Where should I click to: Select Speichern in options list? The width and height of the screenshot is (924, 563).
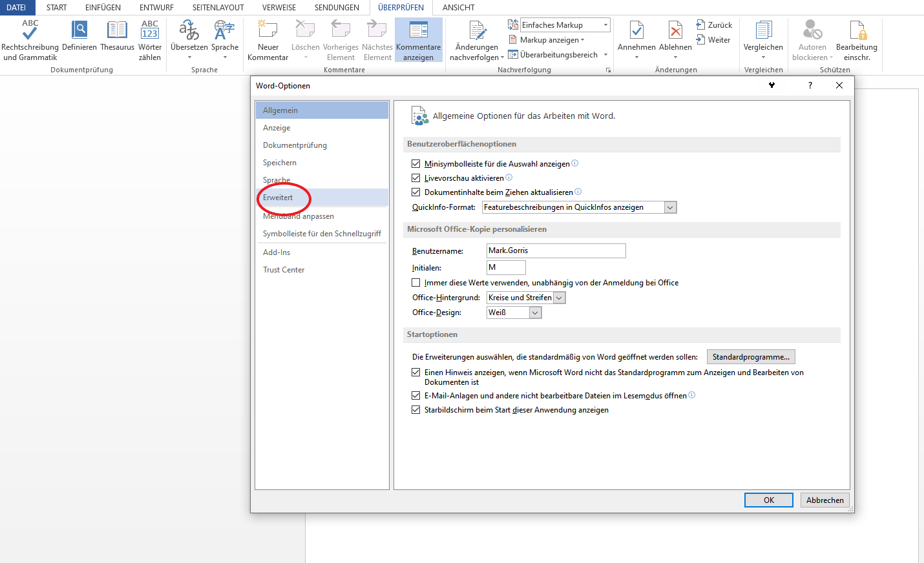point(322,163)
